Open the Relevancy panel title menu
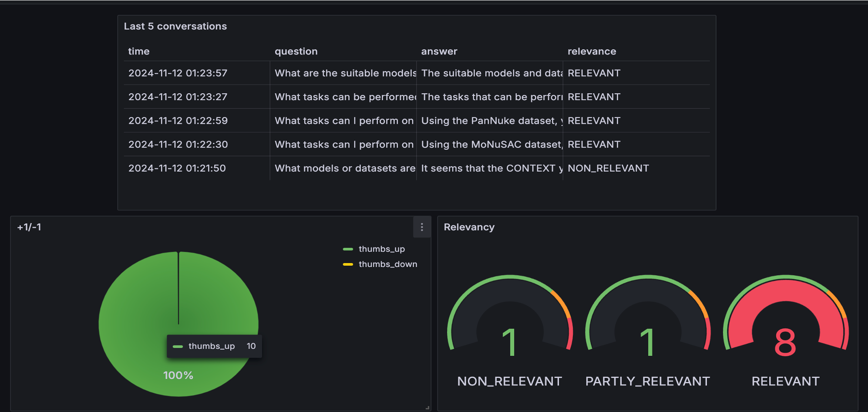The image size is (868, 412). click(469, 227)
